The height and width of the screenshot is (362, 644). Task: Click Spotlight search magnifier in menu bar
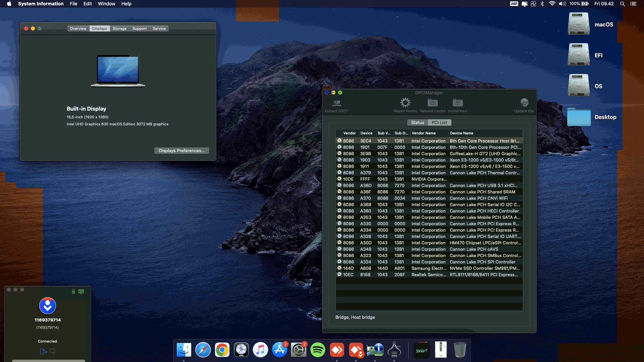(x=622, y=4)
